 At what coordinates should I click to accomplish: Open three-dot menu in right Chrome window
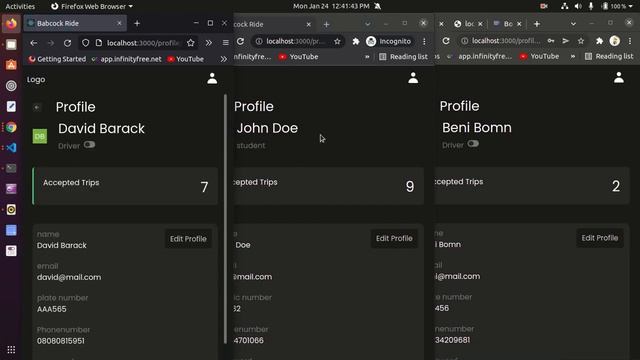point(630,41)
